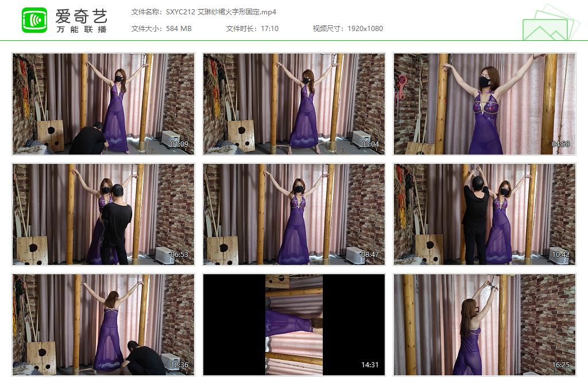Choose the video frame marked 12:36
The height and width of the screenshot is (388, 588).
103,325
